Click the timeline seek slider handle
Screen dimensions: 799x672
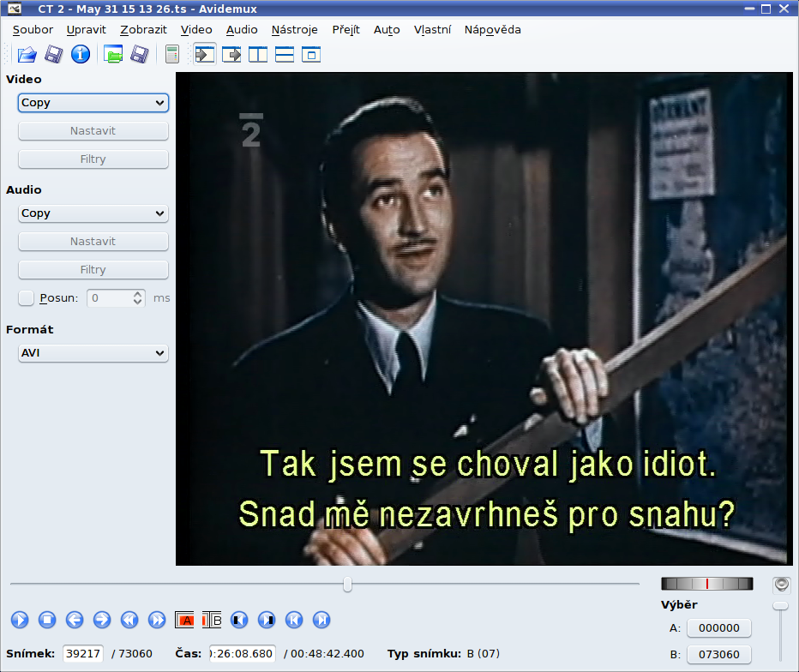[347, 585]
